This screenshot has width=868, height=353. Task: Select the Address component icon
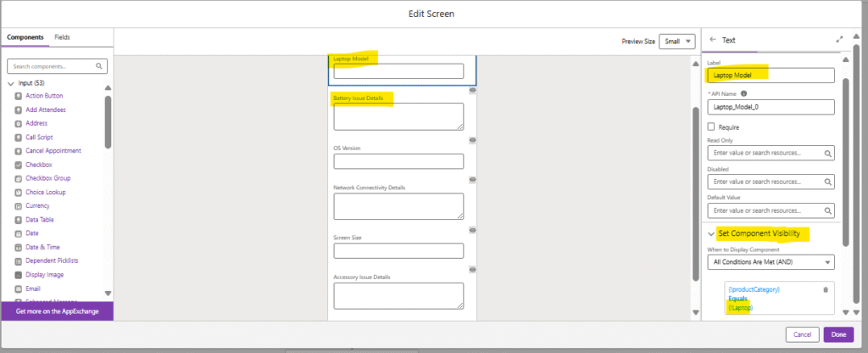pos(18,123)
